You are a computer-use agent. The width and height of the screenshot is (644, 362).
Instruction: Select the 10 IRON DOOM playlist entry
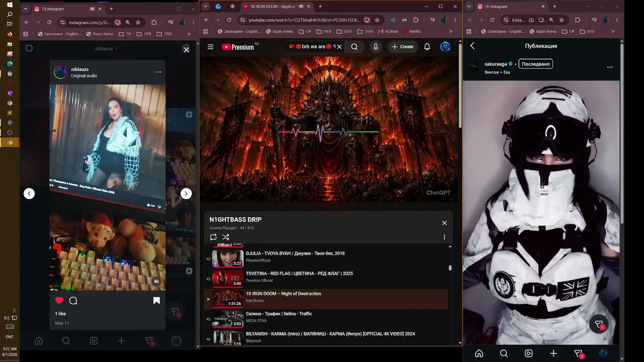pos(327,299)
